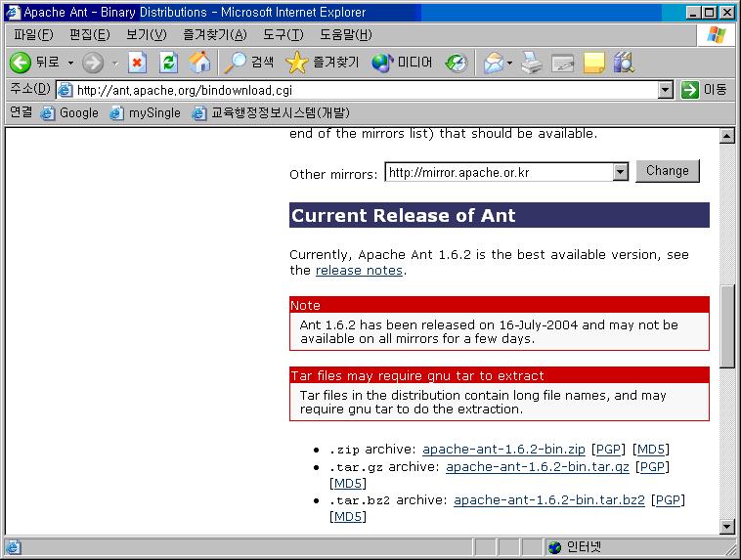Open the 즐겨찾기(A) menu
This screenshot has height=560, width=741.
click(215, 34)
